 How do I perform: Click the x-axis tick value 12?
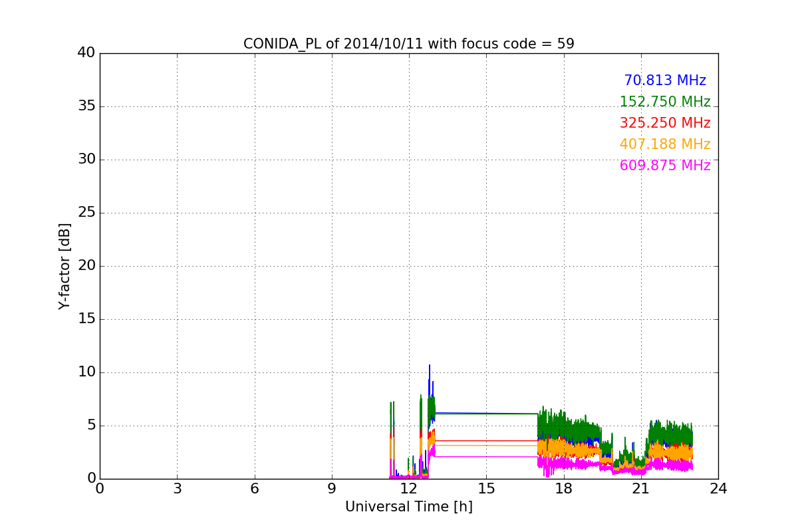[x=409, y=489]
